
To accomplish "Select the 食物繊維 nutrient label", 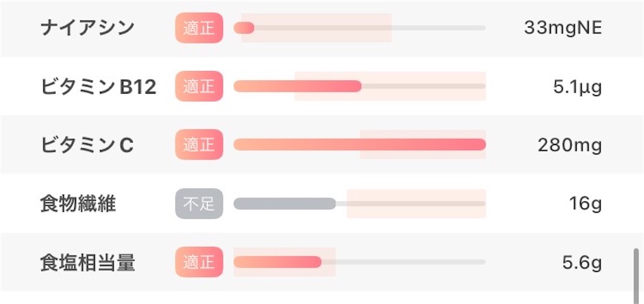I will [79, 204].
